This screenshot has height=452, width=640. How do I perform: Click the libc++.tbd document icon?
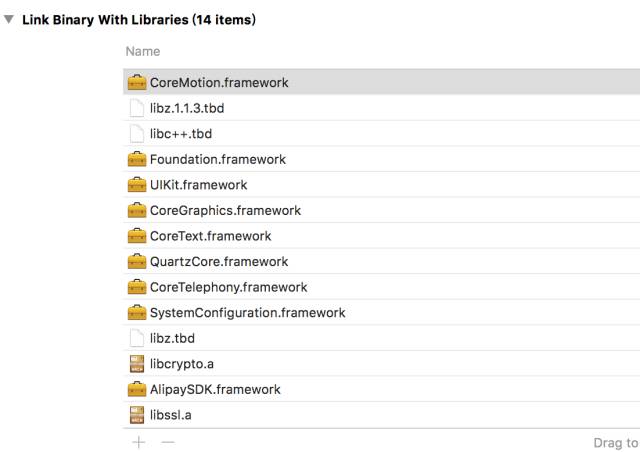[137, 134]
